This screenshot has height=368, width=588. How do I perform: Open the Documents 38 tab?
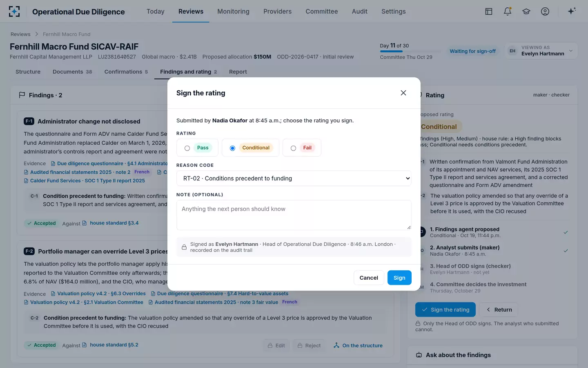pyautogui.click(x=72, y=72)
